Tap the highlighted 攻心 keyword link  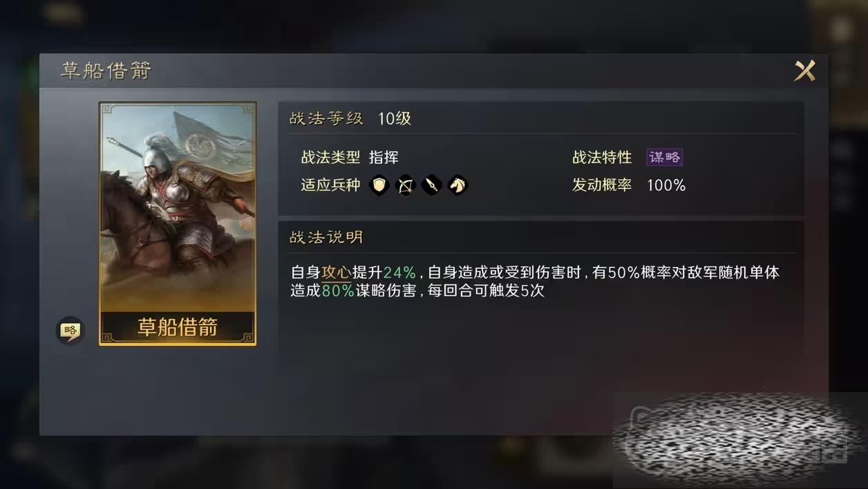pos(337,273)
